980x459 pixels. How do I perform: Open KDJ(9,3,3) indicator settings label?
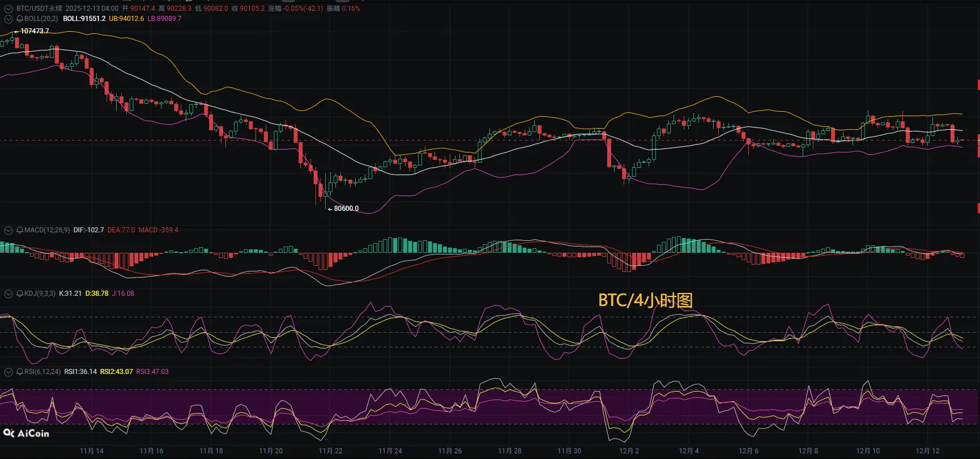(40, 294)
